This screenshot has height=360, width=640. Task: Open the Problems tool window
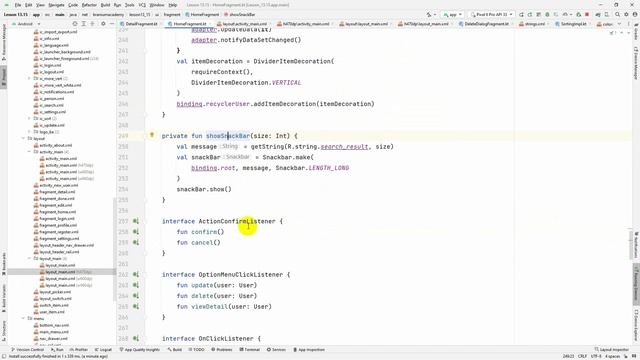[x=222, y=350]
